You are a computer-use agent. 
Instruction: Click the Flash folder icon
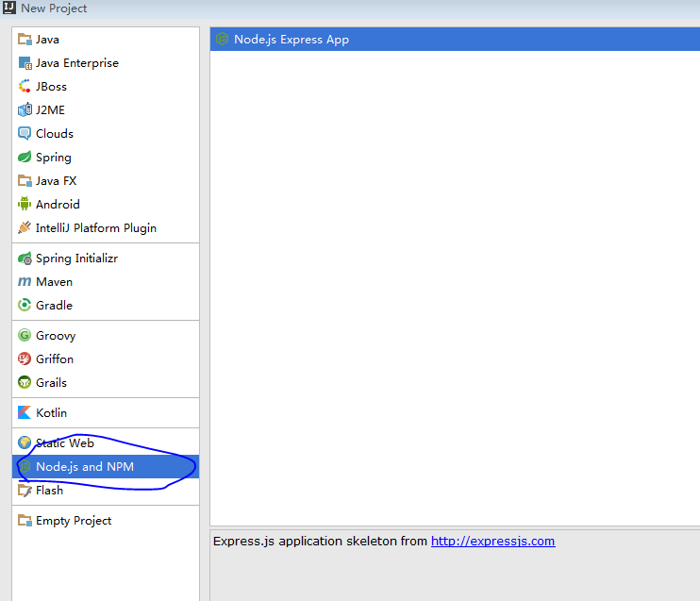click(x=25, y=490)
